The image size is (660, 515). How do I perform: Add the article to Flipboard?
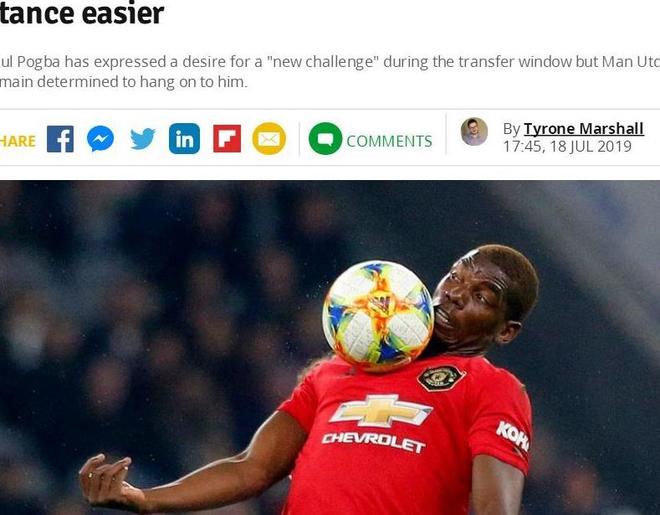(x=227, y=138)
